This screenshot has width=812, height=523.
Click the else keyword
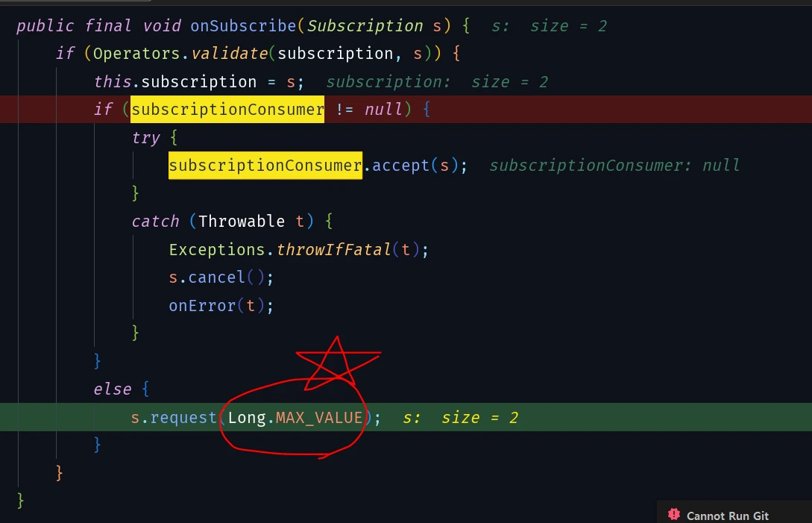[x=113, y=389]
